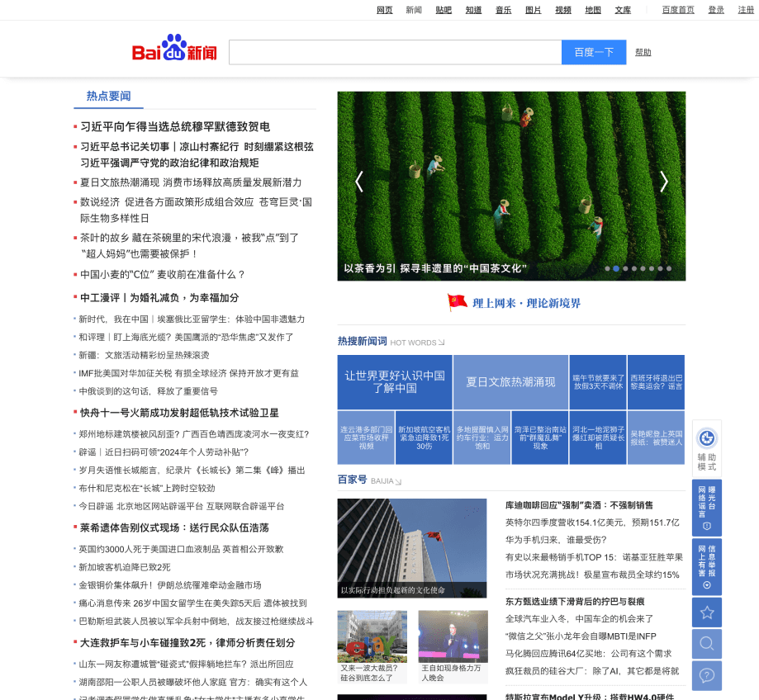The image size is (759, 700).
Task: Select first carousel dot indicator
Action: 608,268
